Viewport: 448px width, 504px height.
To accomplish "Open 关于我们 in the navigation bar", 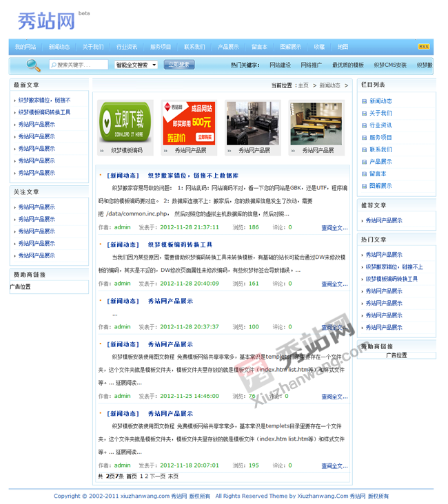I will point(92,47).
